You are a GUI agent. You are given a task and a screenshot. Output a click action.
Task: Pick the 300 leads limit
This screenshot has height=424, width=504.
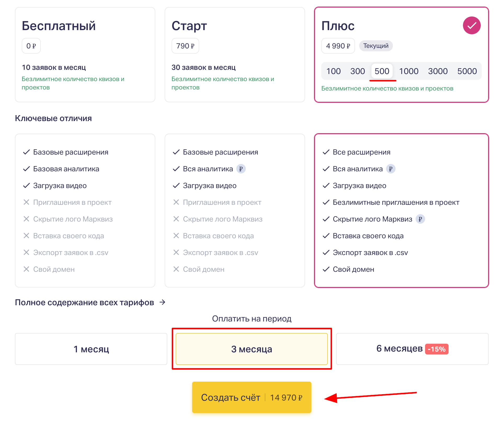click(x=357, y=71)
